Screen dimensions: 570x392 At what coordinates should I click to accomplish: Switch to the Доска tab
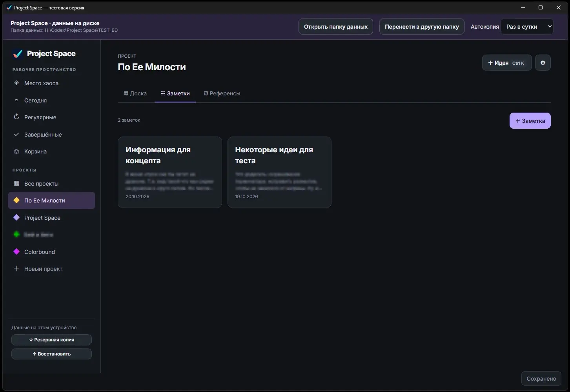point(135,93)
